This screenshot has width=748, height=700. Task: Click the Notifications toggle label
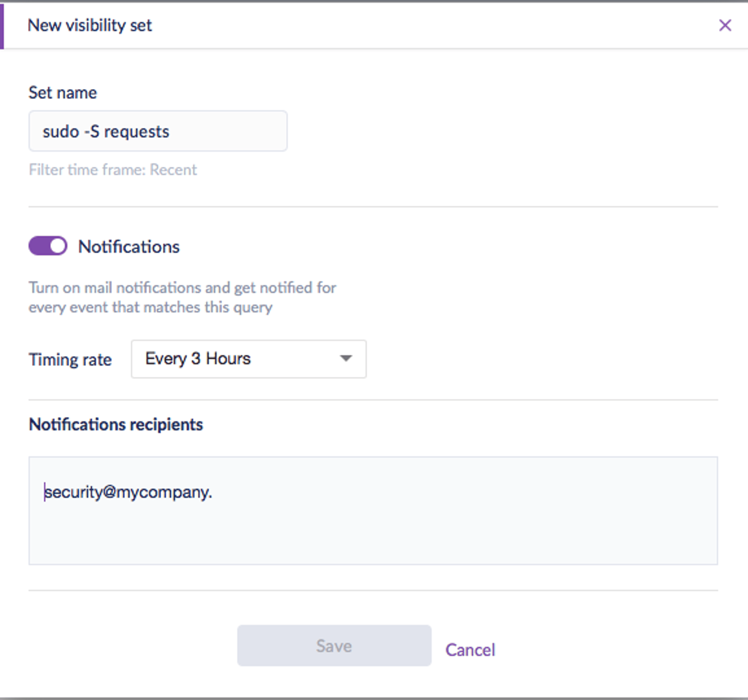pyautogui.click(x=129, y=247)
